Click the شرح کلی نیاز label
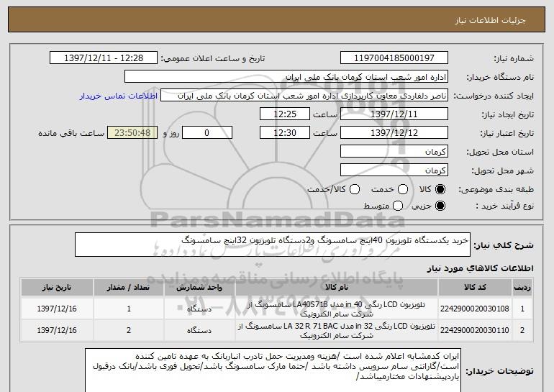The height and width of the screenshot is (392, 554). click(504, 245)
